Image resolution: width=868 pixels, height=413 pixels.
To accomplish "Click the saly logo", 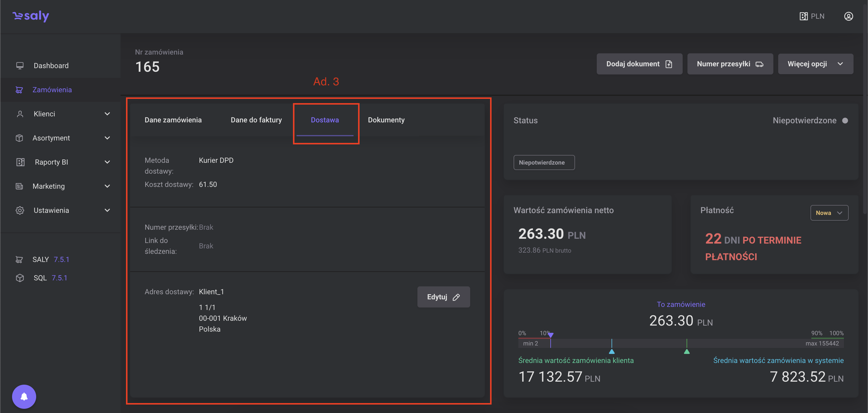I will 31,16.
